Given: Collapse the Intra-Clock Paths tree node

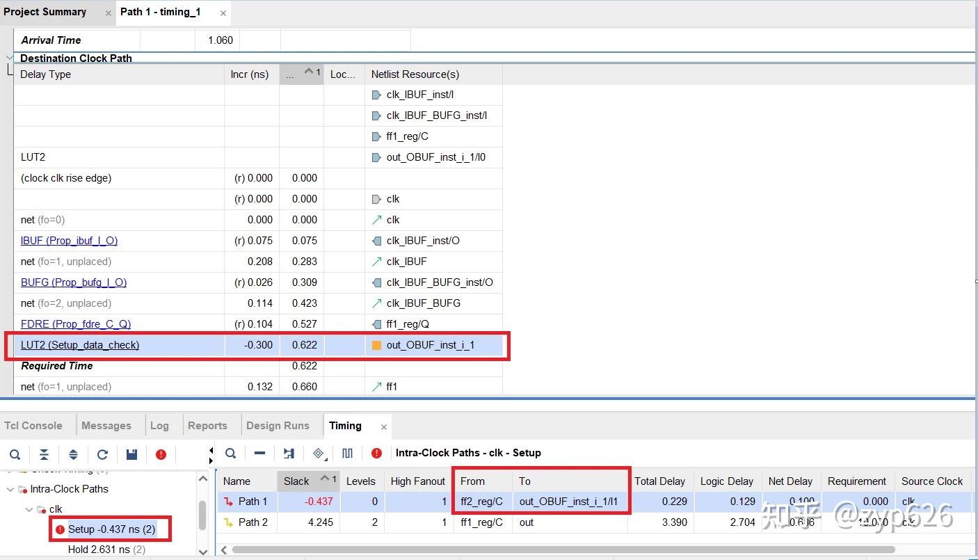Looking at the screenshot, I should click(10, 489).
